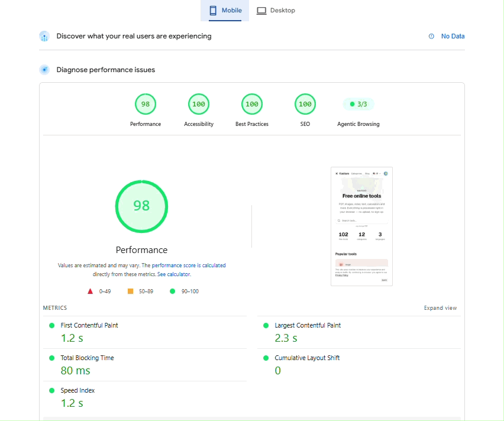The height and width of the screenshot is (421, 504).
Task: Click the 2.3 s Largest Contentful Paint value
Action: coord(286,338)
